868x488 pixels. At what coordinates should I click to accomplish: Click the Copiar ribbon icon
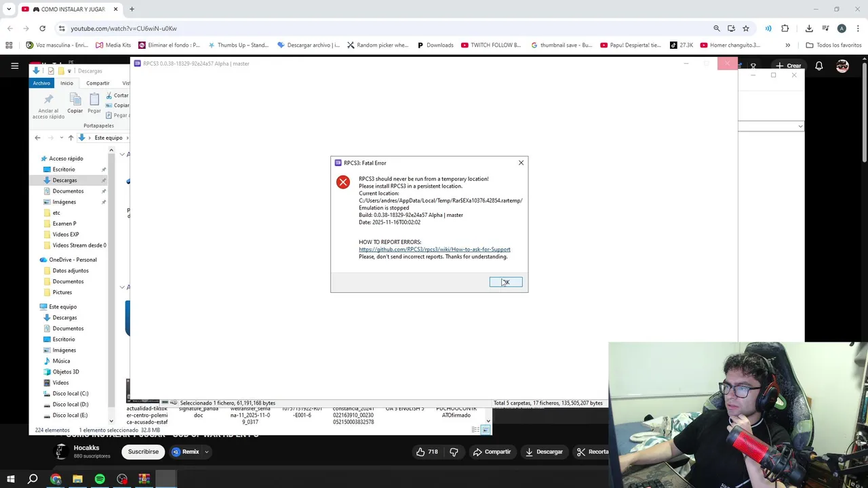click(75, 104)
